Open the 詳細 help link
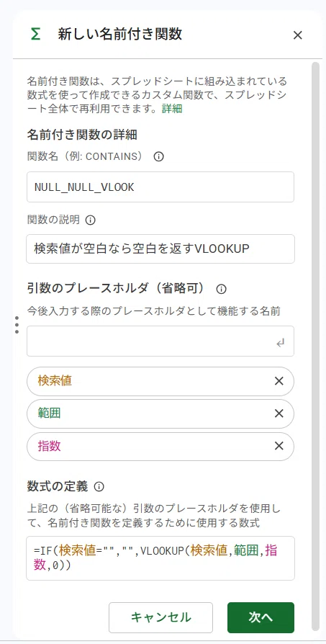This screenshot has width=326, height=644. [172, 109]
